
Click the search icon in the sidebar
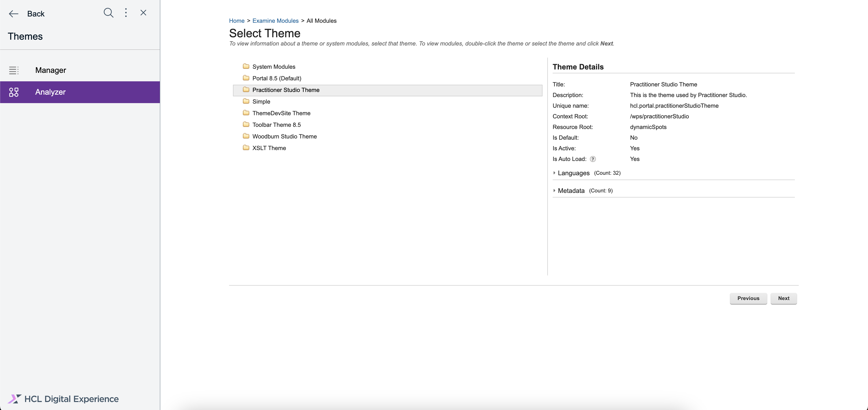coord(108,13)
